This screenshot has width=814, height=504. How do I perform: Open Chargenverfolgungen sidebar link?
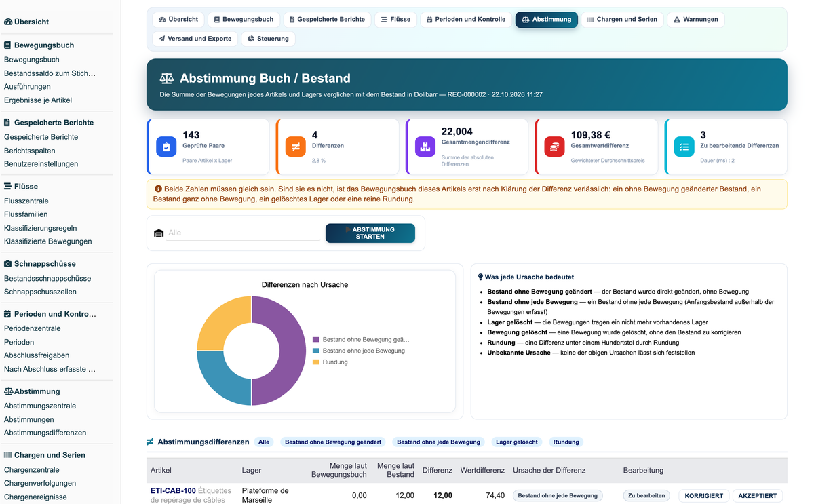click(40, 484)
